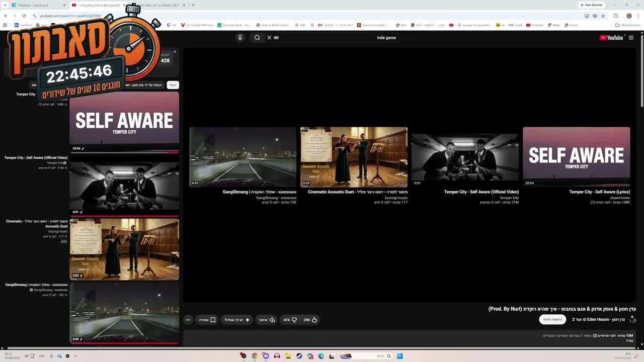Click the AI ask-a-question sparkle button

[237, 320]
